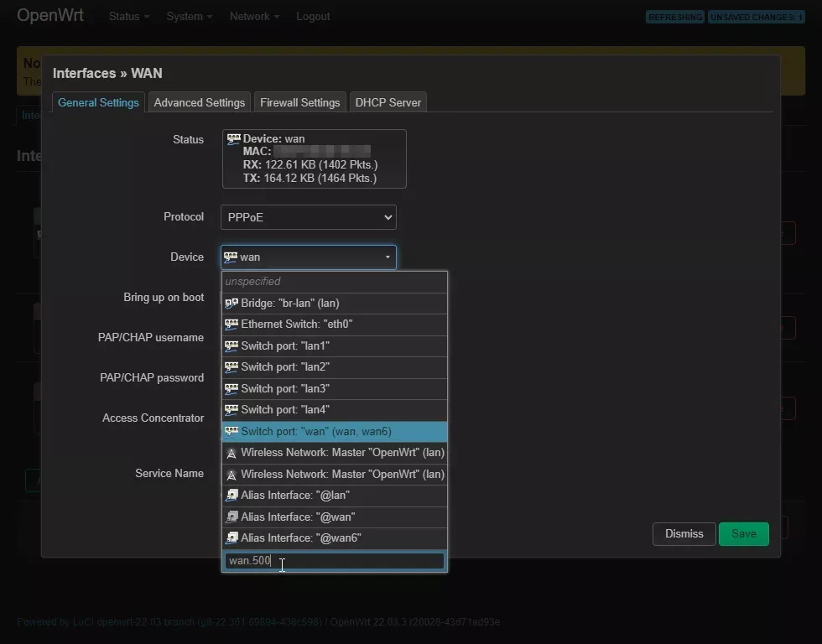
Task: Switch to General Settings tab
Action: point(99,102)
